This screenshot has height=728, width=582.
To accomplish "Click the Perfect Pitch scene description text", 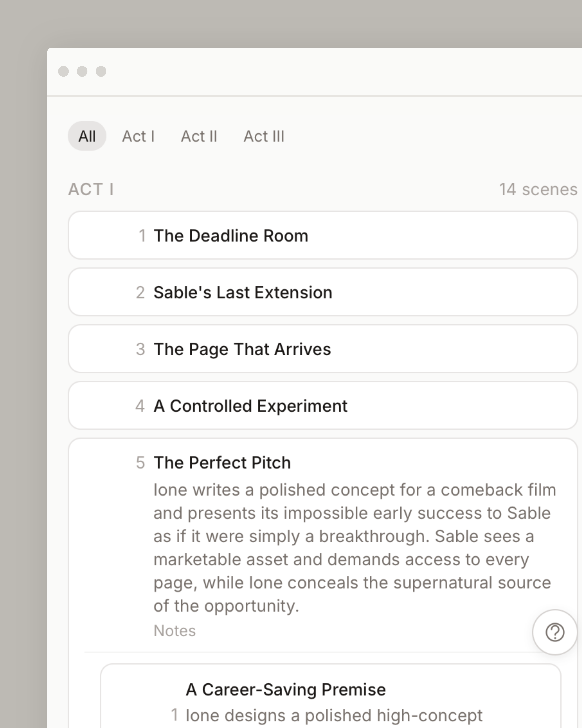I will coord(355,548).
